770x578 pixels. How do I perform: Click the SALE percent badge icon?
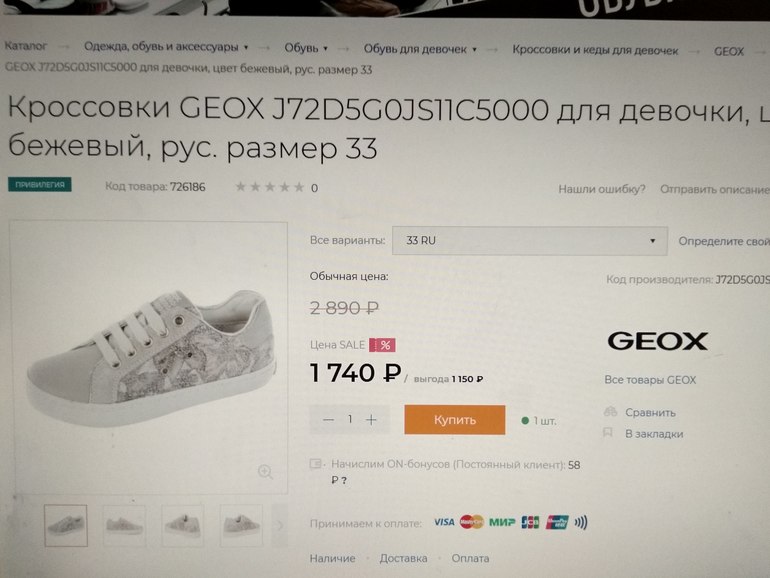(x=381, y=345)
